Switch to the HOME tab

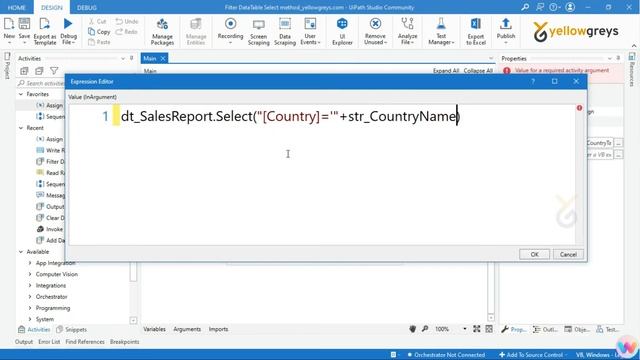pyautogui.click(x=17, y=7)
